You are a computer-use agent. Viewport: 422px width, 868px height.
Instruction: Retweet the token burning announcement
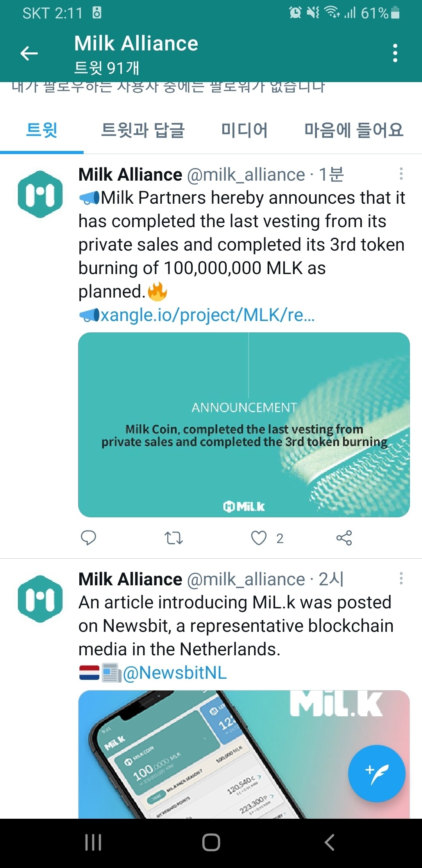pyautogui.click(x=173, y=538)
